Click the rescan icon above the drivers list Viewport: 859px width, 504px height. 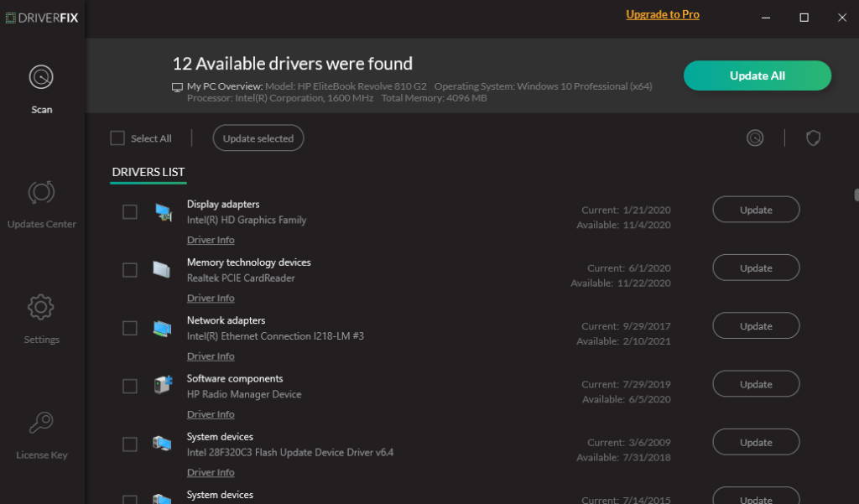point(754,138)
